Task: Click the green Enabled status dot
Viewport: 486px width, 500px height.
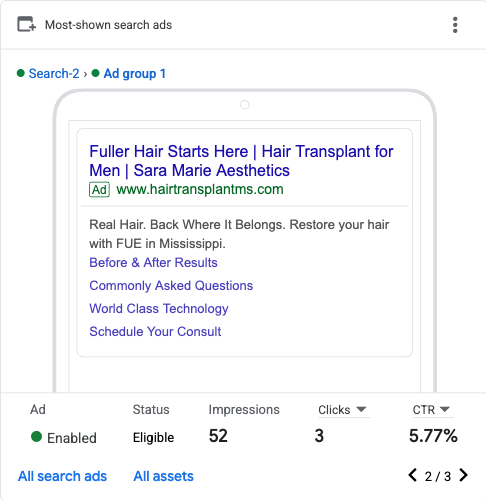Action: coord(36,436)
